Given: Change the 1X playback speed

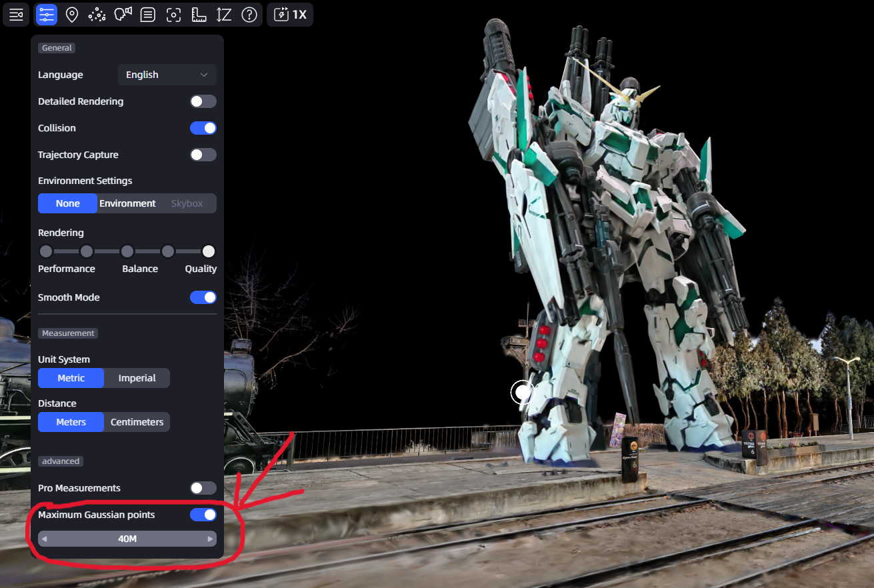Looking at the screenshot, I should [x=290, y=14].
